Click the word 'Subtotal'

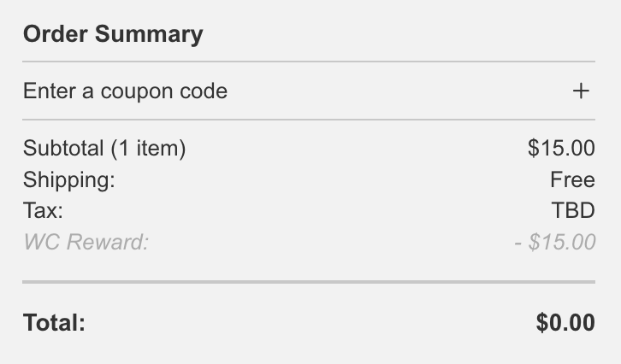coord(63,148)
